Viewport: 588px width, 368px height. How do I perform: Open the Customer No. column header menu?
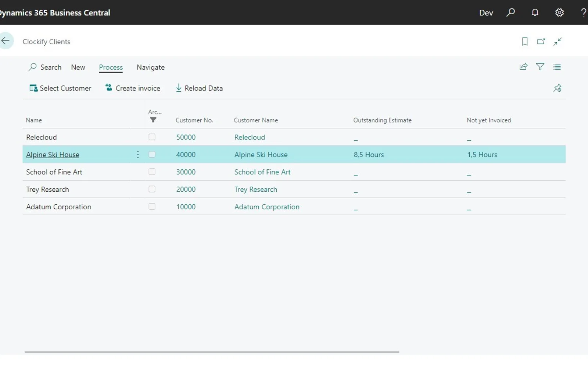point(194,120)
